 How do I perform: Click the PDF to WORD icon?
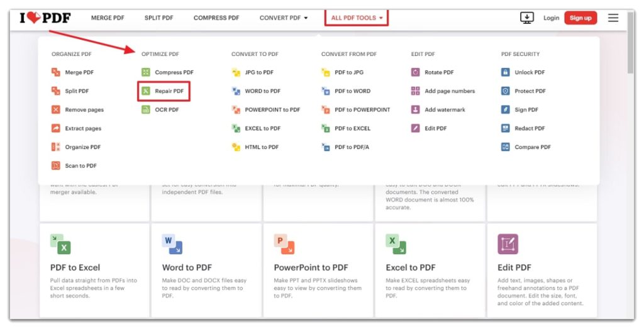point(326,91)
